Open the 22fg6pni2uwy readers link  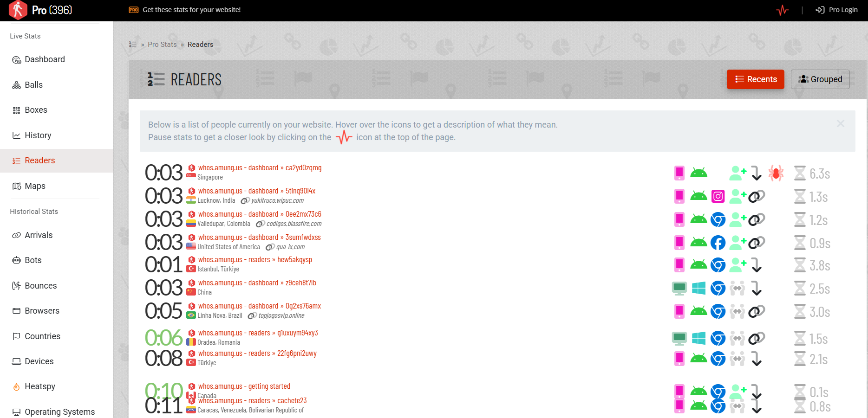pos(257,354)
